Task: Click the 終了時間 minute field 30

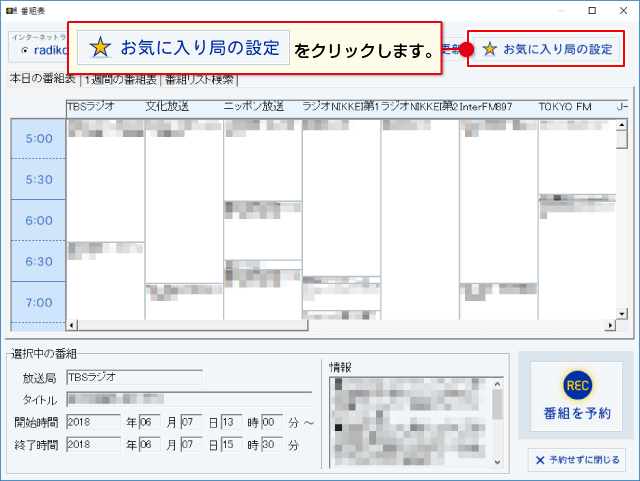Action: [x=272, y=444]
